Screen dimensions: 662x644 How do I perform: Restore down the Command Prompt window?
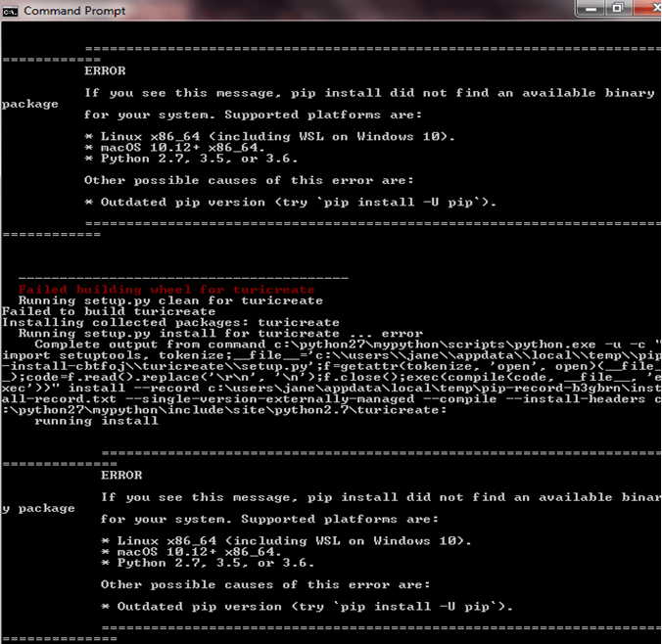618,9
